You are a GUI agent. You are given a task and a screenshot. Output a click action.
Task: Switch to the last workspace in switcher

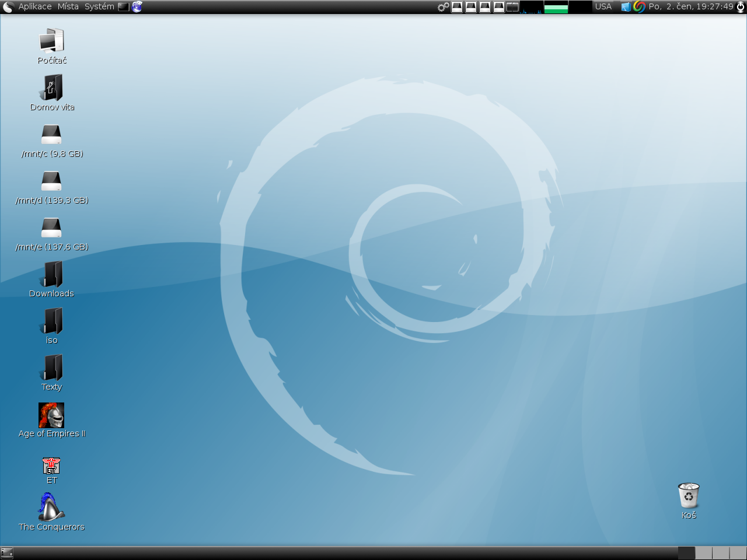738,553
